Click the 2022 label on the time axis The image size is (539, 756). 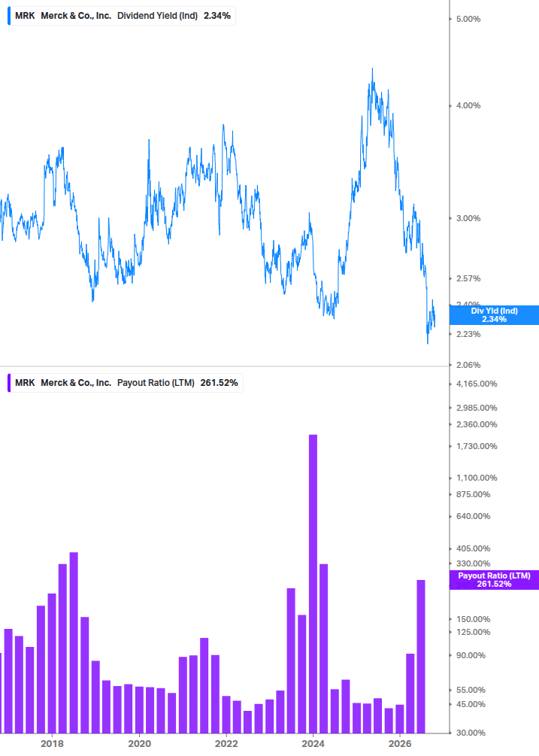coord(226,743)
